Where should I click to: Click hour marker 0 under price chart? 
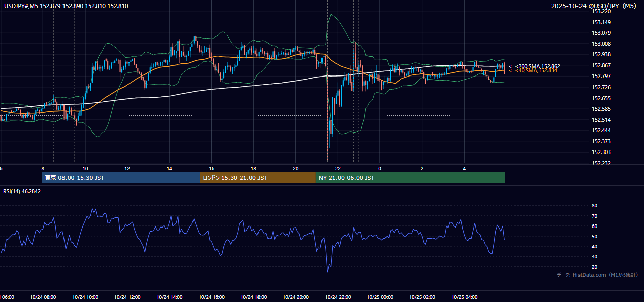coord(380,169)
